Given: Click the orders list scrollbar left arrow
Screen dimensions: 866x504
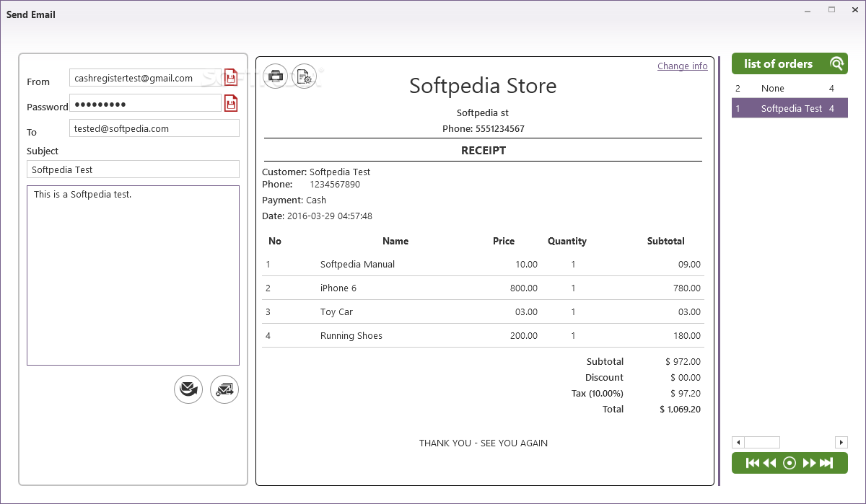Looking at the screenshot, I should tap(738, 442).
